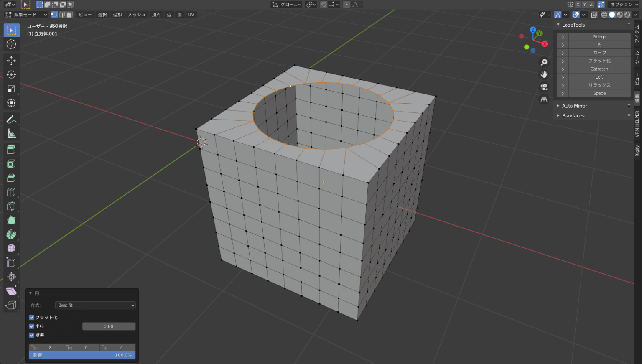Uncheck the 標準 option
Image resolution: width=642 pixels, height=364 pixels.
31,335
